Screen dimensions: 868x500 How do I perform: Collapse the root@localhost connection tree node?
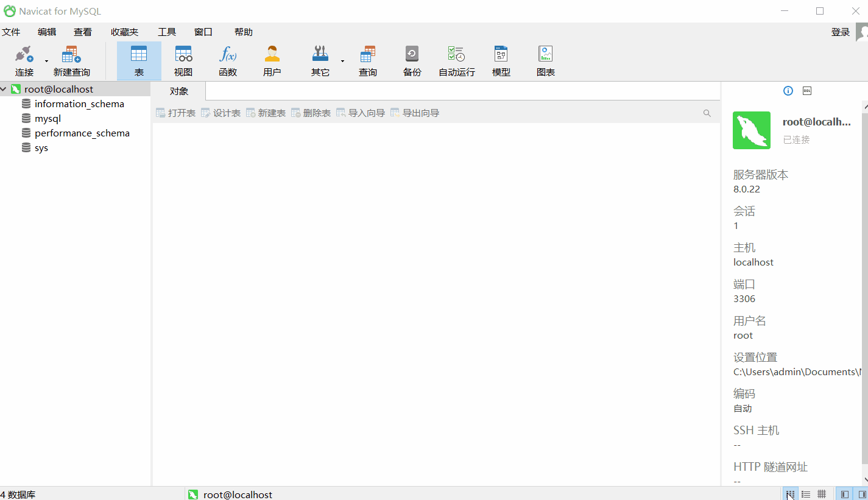pyautogui.click(x=4, y=89)
